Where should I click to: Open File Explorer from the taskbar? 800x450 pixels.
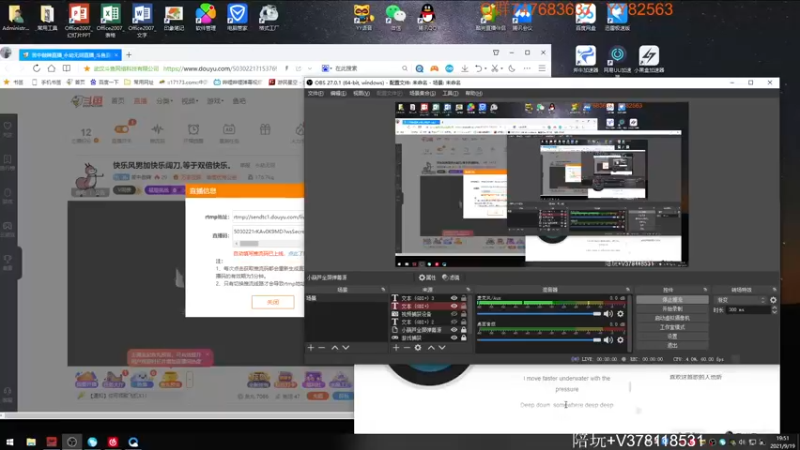(31, 442)
